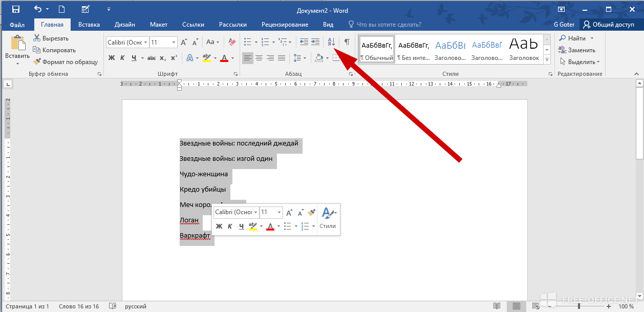Toggle bold (Ж) in the ribbon

(x=112, y=58)
